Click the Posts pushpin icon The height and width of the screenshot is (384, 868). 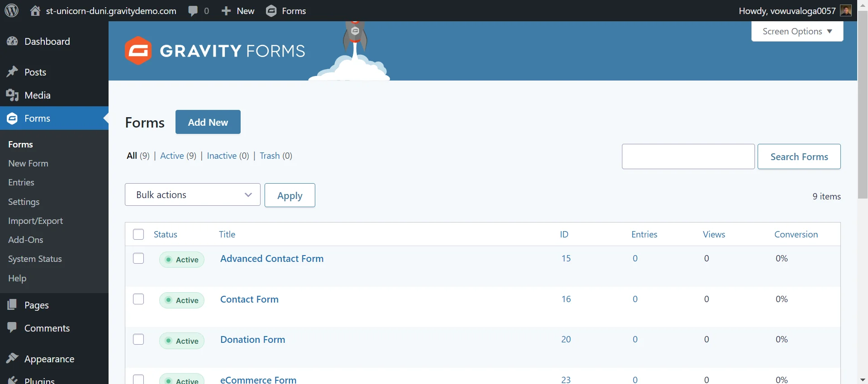click(x=12, y=72)
